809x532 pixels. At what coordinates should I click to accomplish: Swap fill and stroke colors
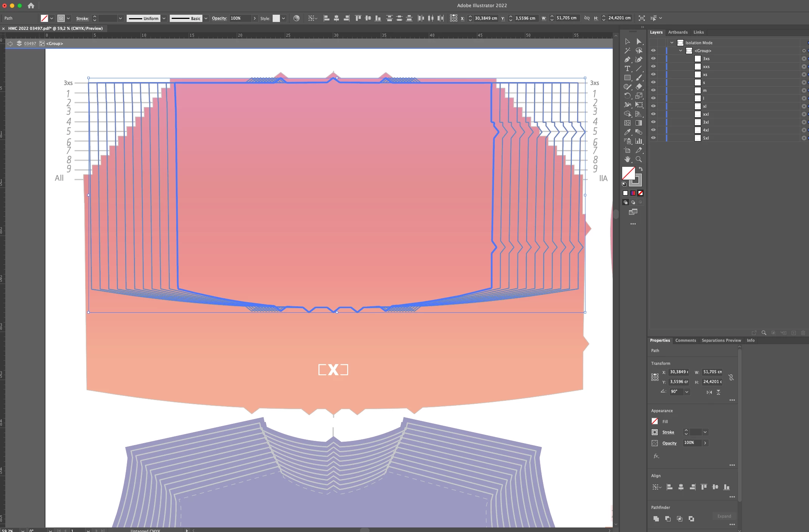(641, 169)
